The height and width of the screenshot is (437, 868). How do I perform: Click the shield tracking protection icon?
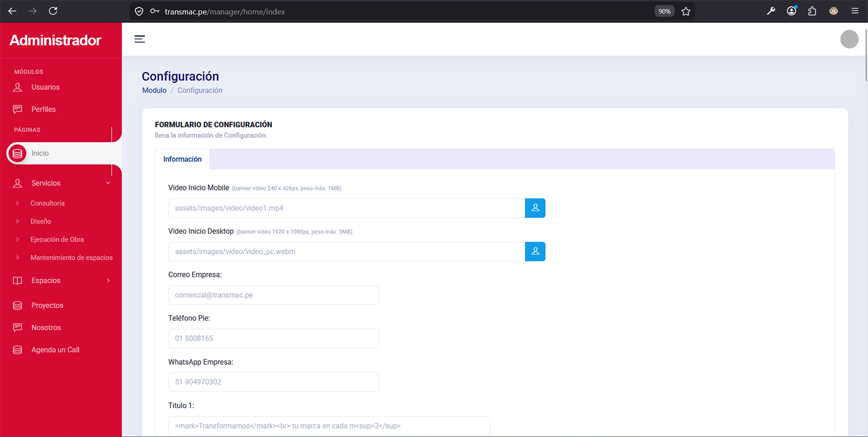coord(139,11)
